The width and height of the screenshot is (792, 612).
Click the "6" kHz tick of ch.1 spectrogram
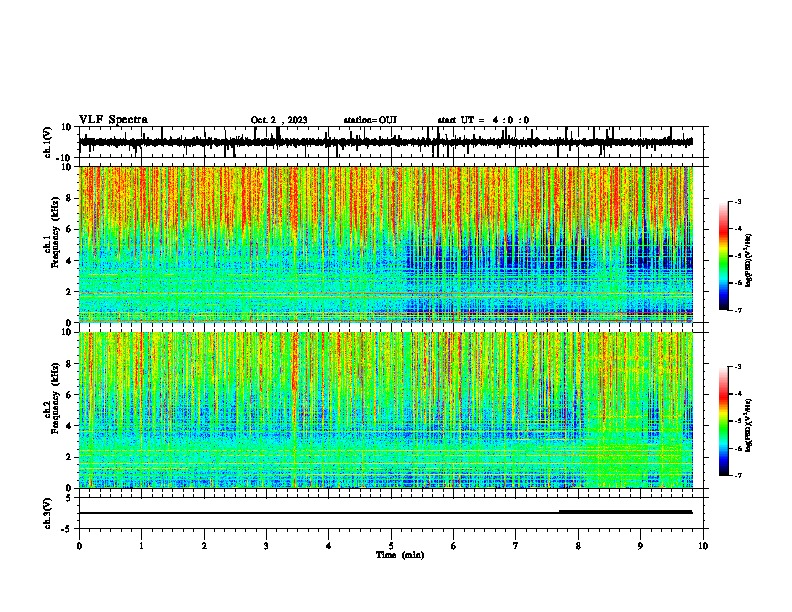70,229
